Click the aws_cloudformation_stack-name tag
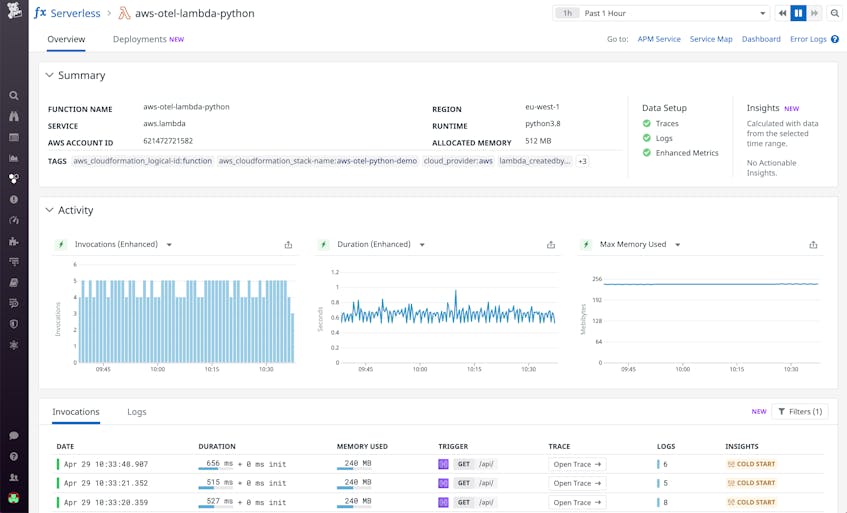The height and width of the screenshot is (513, 847). (x=318, y=161)
